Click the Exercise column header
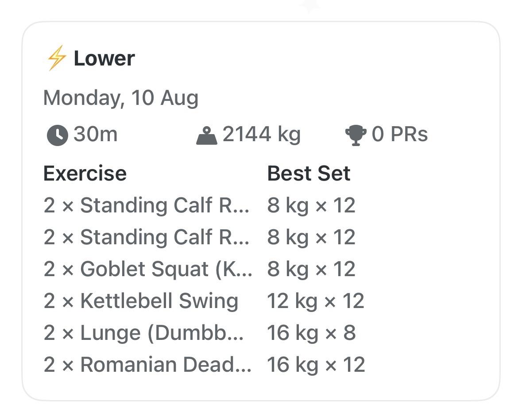Image resolution: width=522 pixels, height=420 pixels. tap(85, 173)
